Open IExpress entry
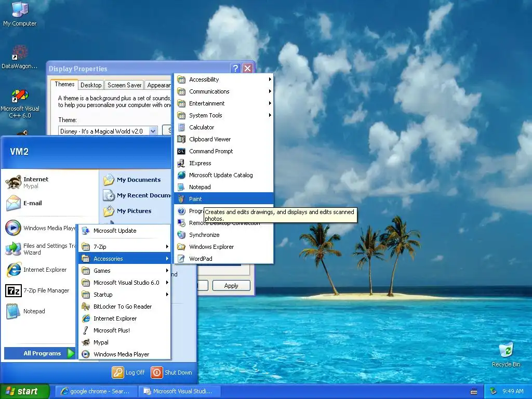532x399 pixels. (x=223, y=163)
